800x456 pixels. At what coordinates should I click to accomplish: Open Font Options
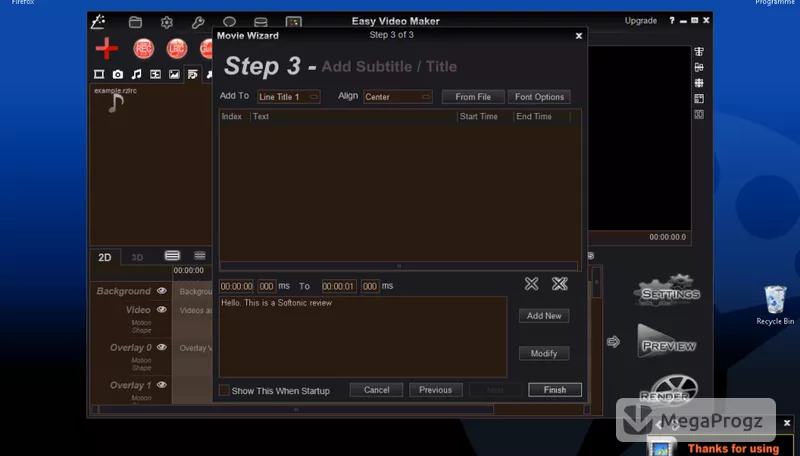tap(539, 96)
